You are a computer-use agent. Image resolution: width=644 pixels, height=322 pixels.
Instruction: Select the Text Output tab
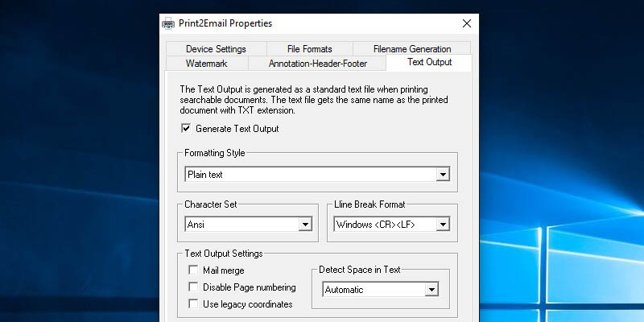[x=429, y=62]
